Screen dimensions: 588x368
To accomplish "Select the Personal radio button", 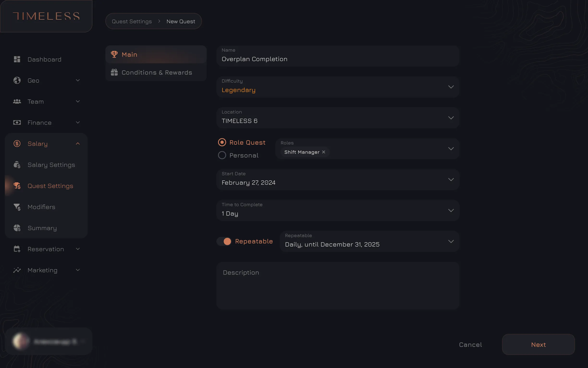I will point(222,155).
